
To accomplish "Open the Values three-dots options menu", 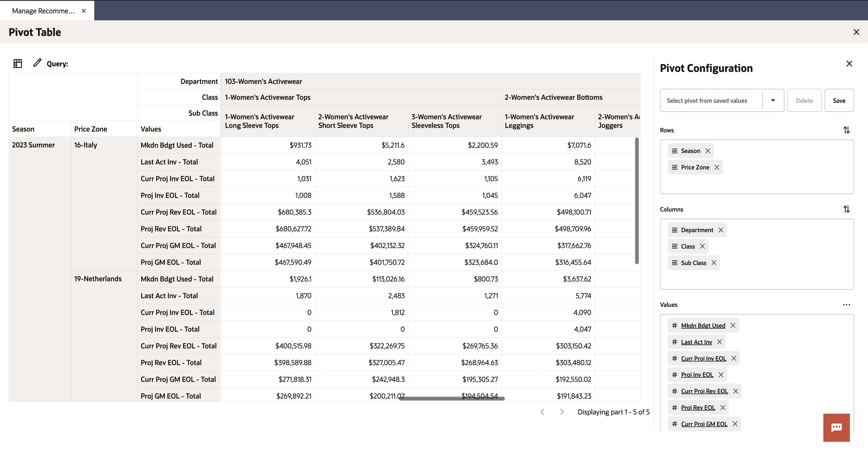I will [846, 305].
